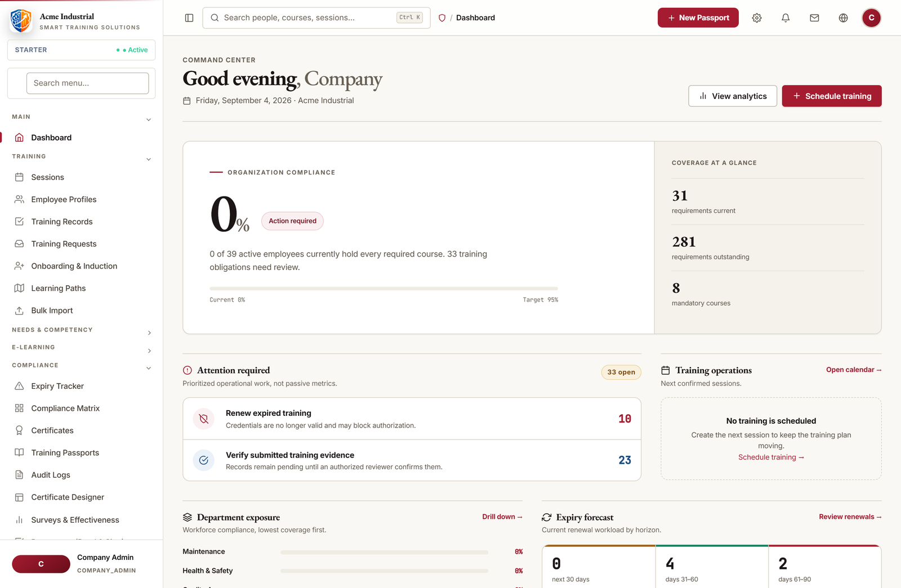Expand the NEEDS & COMPETENCY section
The image size is (901, 588).
(x=82, y=330)
